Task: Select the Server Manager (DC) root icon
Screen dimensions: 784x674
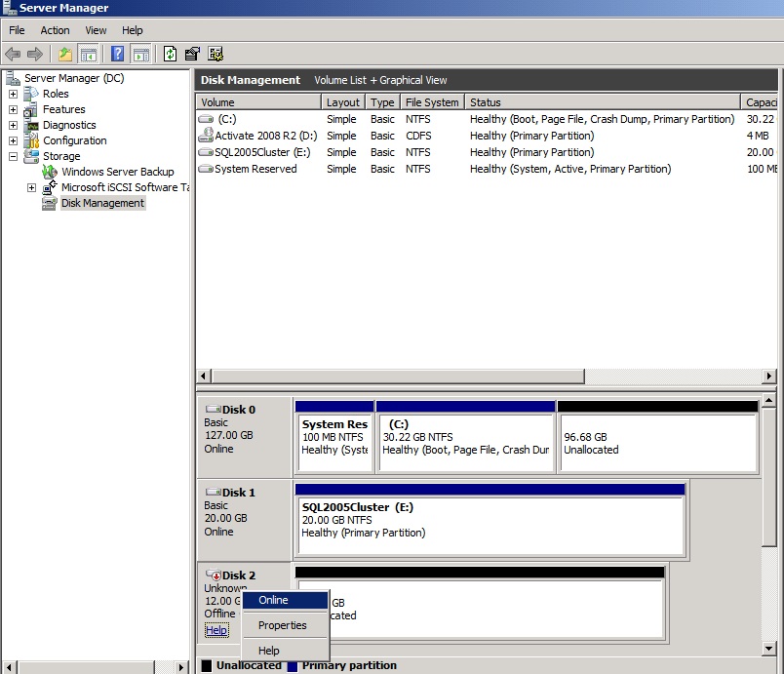Action: [x=13, y=78]
